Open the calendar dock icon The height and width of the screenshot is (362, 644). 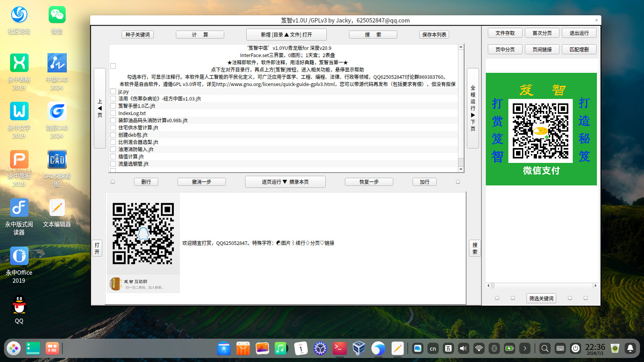click(x=301, y=348)
